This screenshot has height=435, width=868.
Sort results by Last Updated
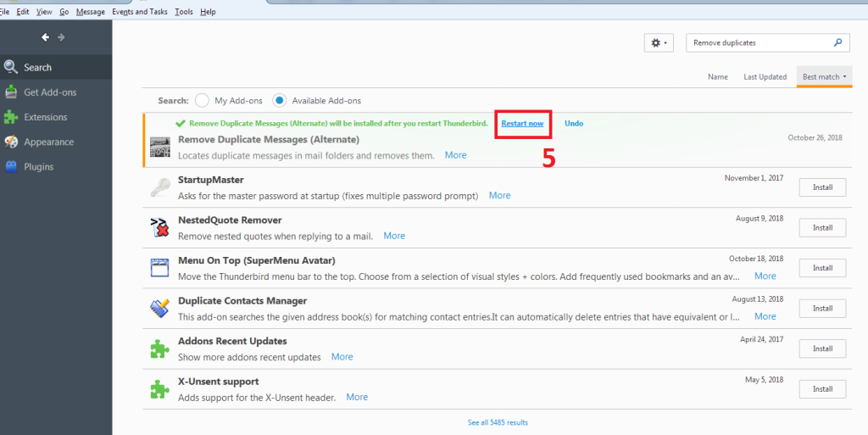tap(765, 77)
